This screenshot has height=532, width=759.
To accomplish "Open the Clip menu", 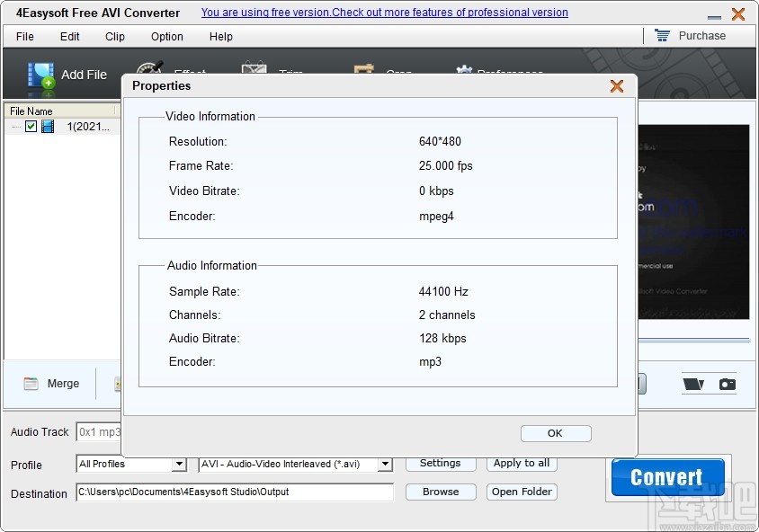I will [x=114, y=37].
